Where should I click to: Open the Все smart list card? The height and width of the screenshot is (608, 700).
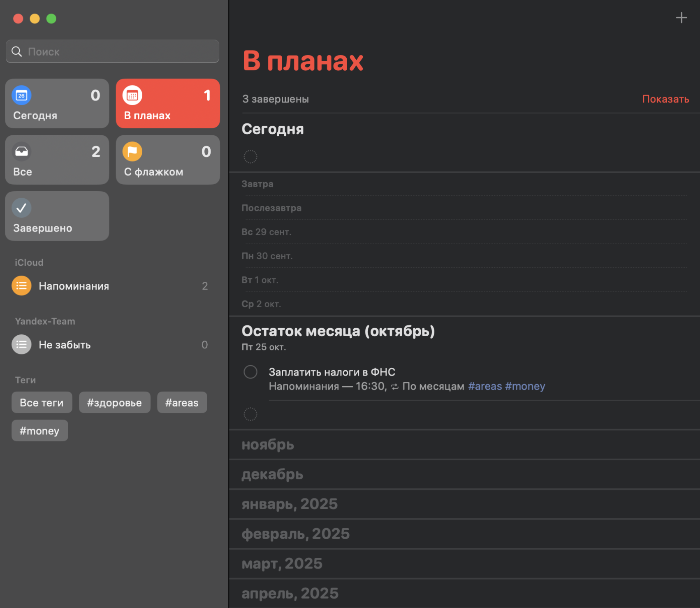pyautogui.click(x=57, y=160)
